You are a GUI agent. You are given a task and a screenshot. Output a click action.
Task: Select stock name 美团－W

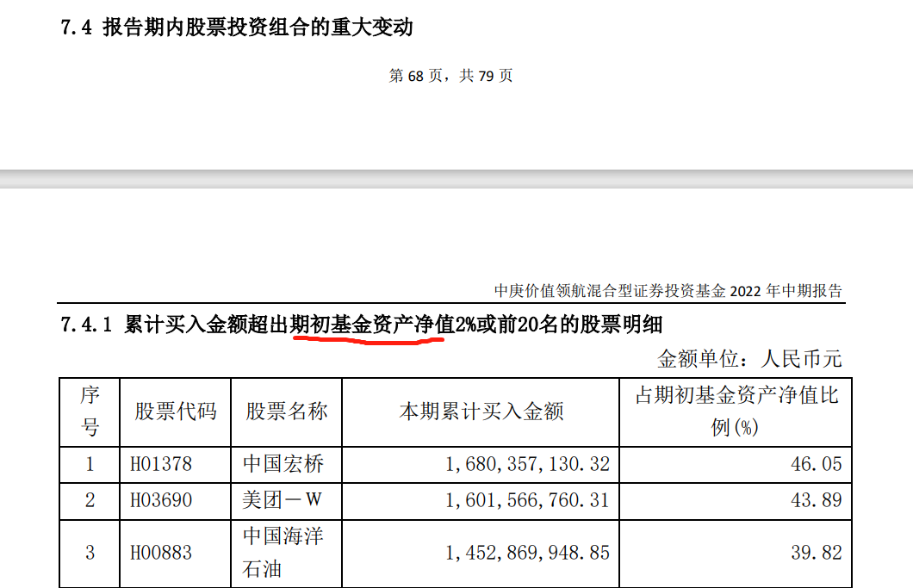click(x=282, y=500)
